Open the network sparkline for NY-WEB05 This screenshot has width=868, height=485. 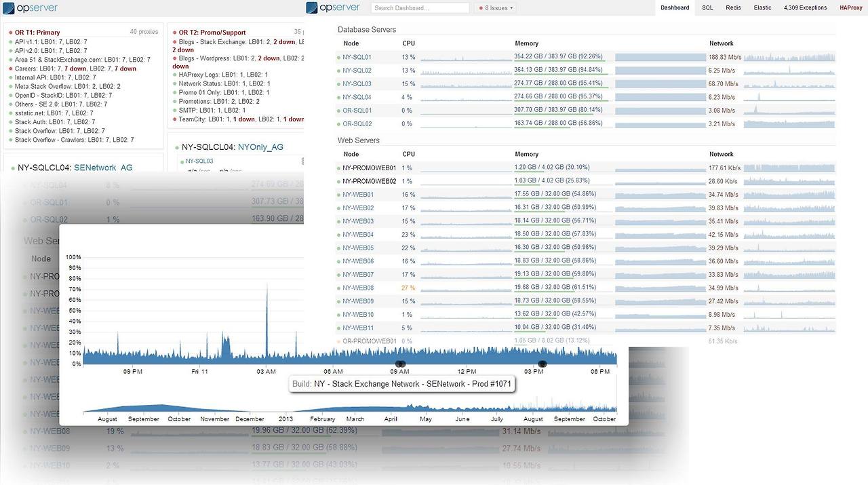789,248
